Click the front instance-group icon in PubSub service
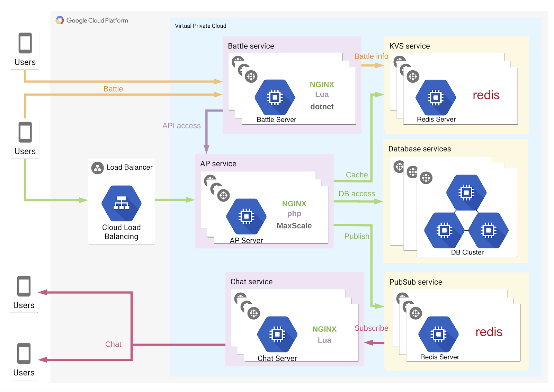The image size is (554, 392). tap(416, 313)
